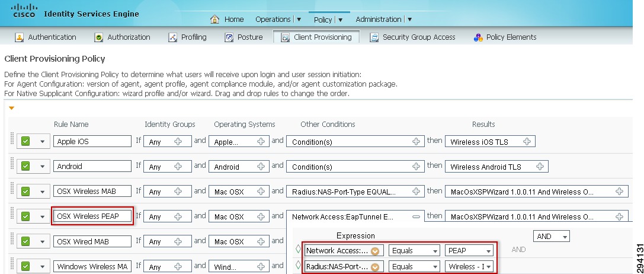Image resolution: width=644 pixels, height=274 pixels.
Task: Open the AND operator dropdown
Action: point(551,236)
